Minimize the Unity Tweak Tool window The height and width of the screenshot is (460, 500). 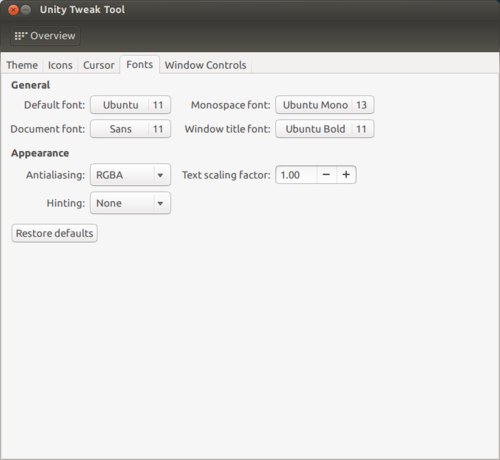pyautogui.click(x=26, y=10)
